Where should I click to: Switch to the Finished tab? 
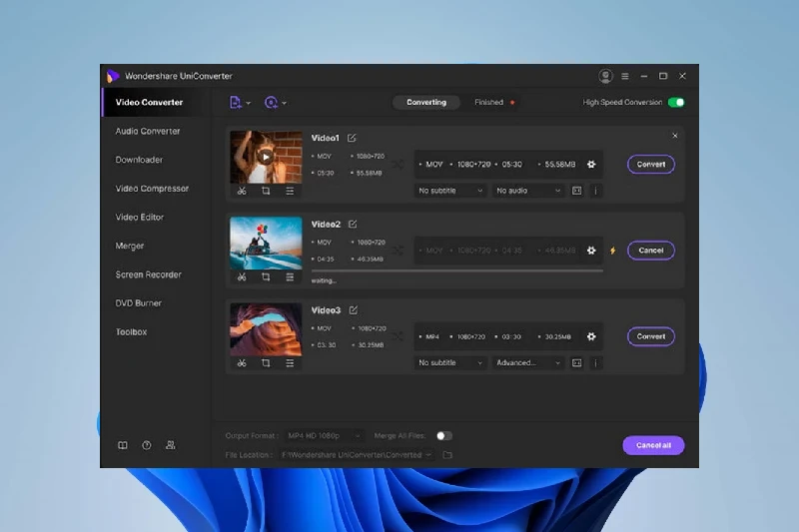coord(488,103)
